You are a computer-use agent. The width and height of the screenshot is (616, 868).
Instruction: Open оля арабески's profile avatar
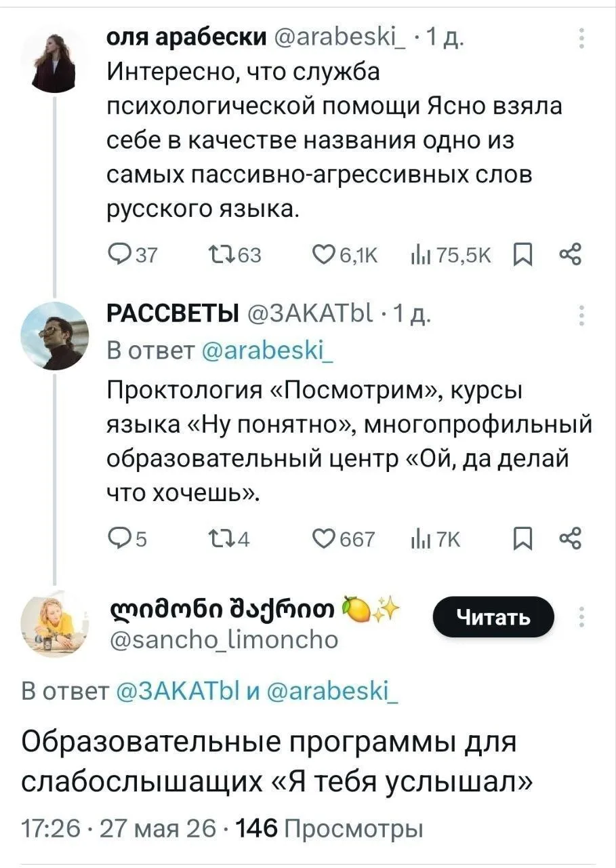[x=55, y=59]
